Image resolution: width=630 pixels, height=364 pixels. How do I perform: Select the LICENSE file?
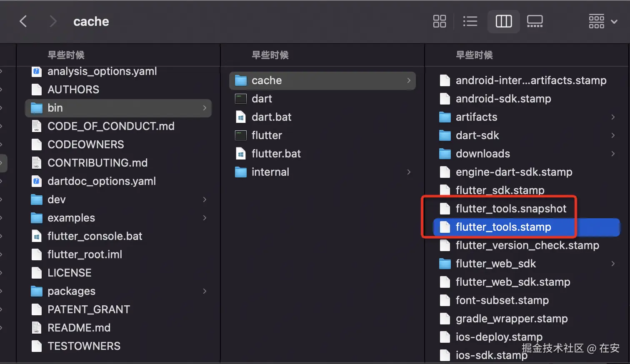point(69,273)
